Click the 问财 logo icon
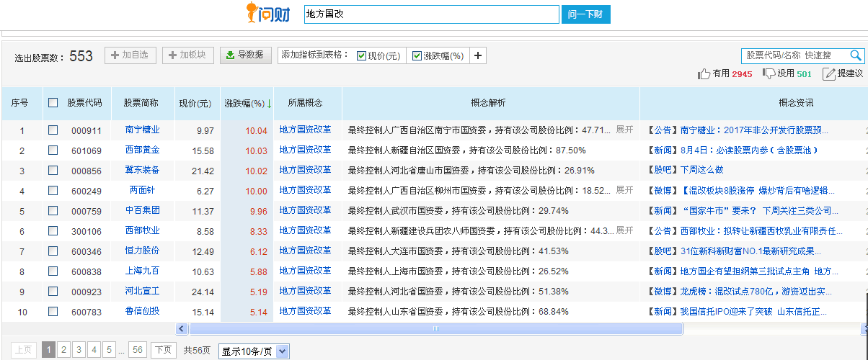The height and width of the screenshot is (360, 868). coord(267,12)
